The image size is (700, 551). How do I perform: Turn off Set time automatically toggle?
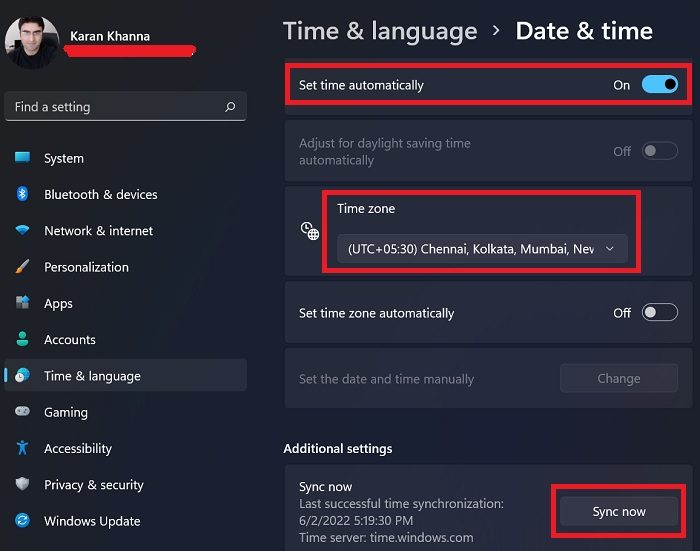(659, 85)
